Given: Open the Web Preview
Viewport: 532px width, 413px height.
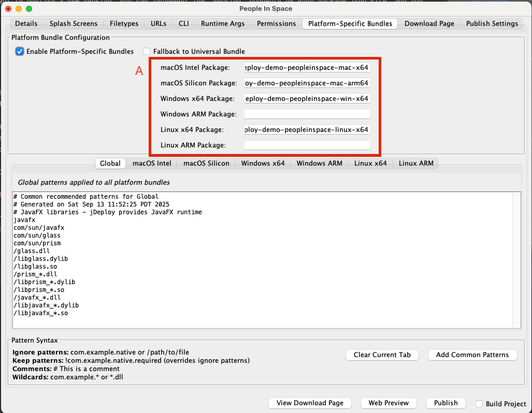Looking at the screenshot, I should [389, 403].
